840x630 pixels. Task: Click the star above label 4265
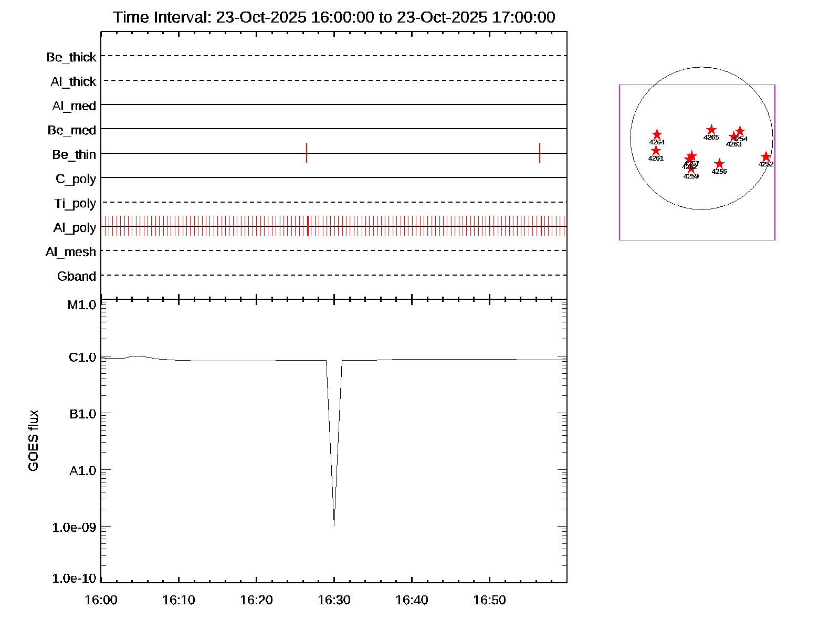(x=711, y=130)
